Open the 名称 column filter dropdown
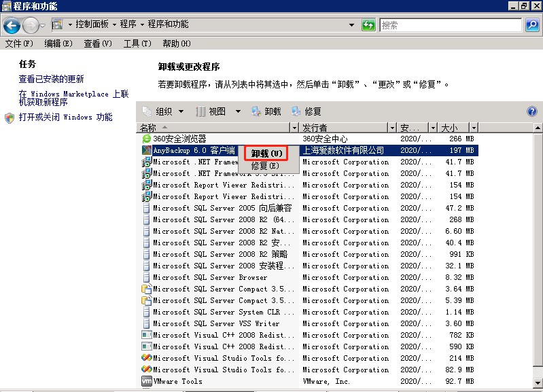543x392 pixels. pos(294,128)
